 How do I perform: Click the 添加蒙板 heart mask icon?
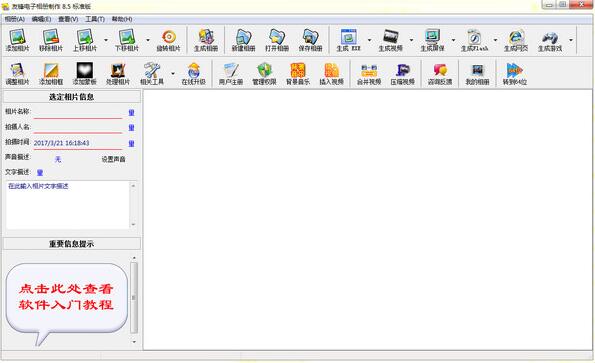click(x=84, y=71)
